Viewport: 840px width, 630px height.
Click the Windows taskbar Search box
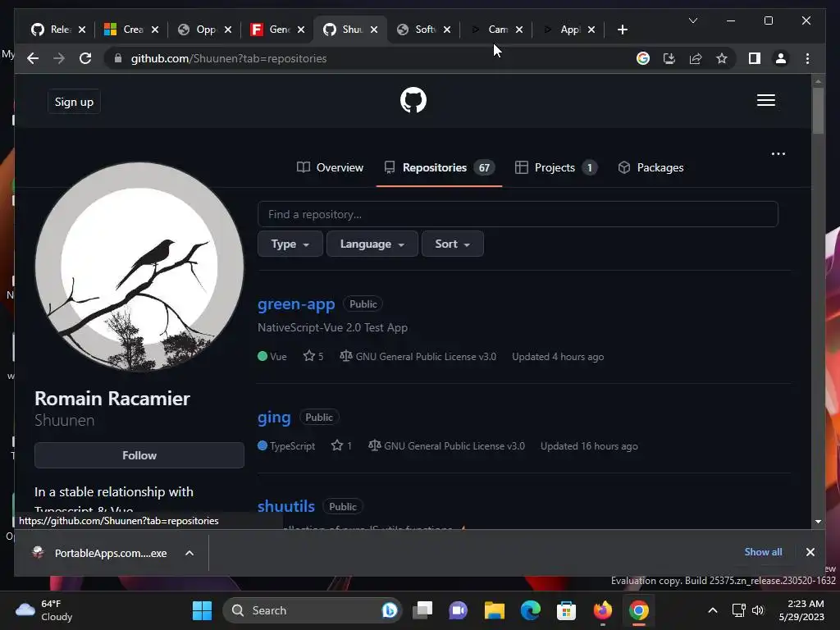(x=313, y=610)
